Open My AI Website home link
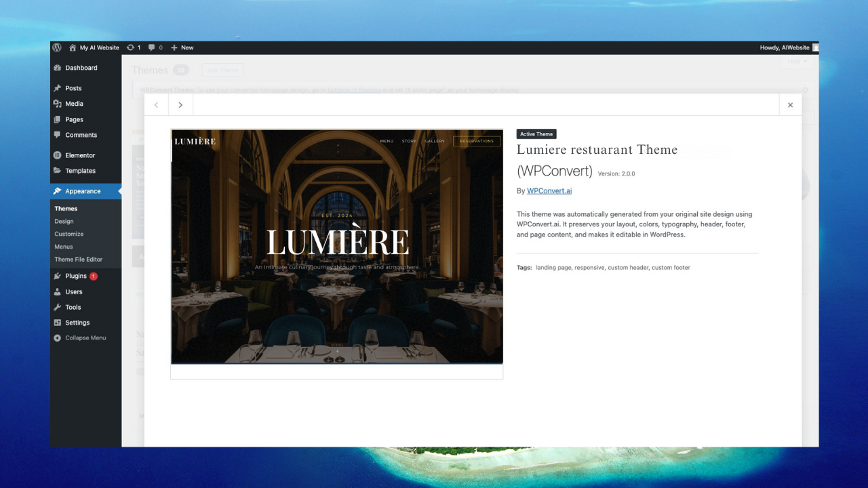This screenshot has height=488, width=868. coord(94,47)
